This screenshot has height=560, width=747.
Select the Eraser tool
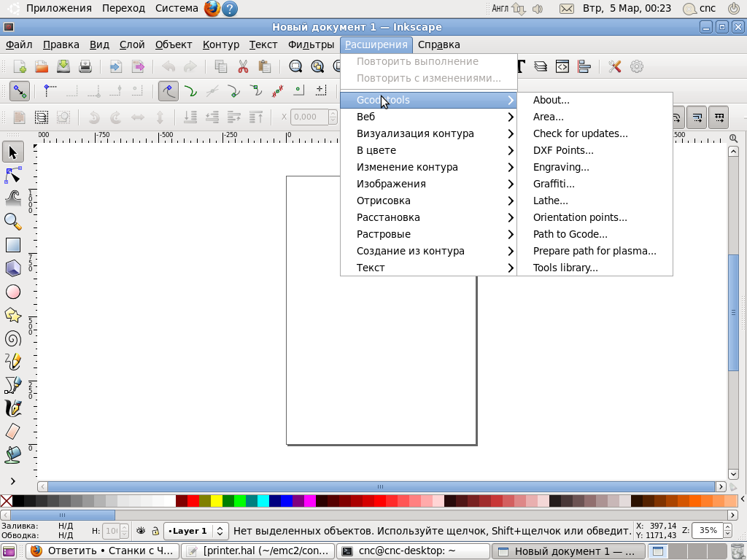(13, 432)
